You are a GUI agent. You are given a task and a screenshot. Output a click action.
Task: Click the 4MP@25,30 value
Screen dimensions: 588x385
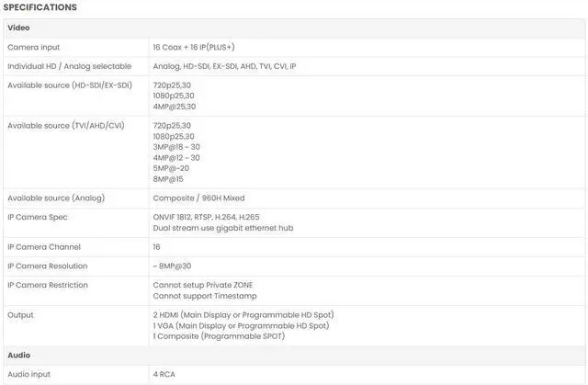tap(175, 107)
